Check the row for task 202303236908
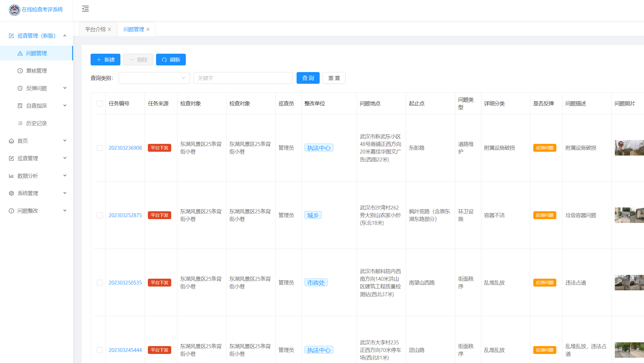The height and width of the screenshot is (363, 644). pos(100,148)
